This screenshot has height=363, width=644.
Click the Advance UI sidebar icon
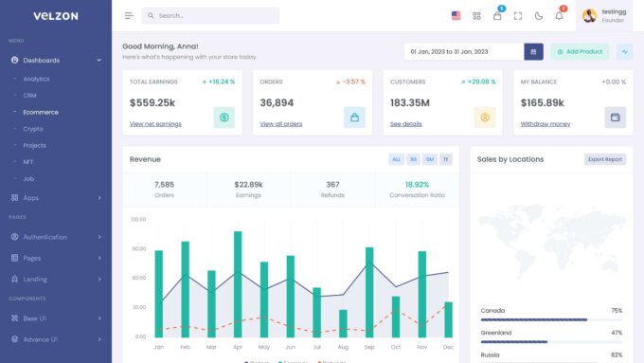15,339
